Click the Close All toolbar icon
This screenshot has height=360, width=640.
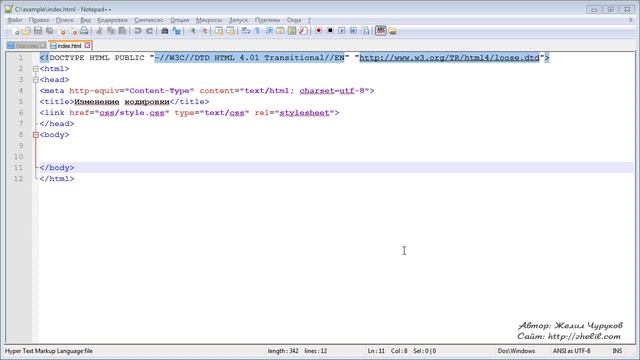tap(73, 31)
